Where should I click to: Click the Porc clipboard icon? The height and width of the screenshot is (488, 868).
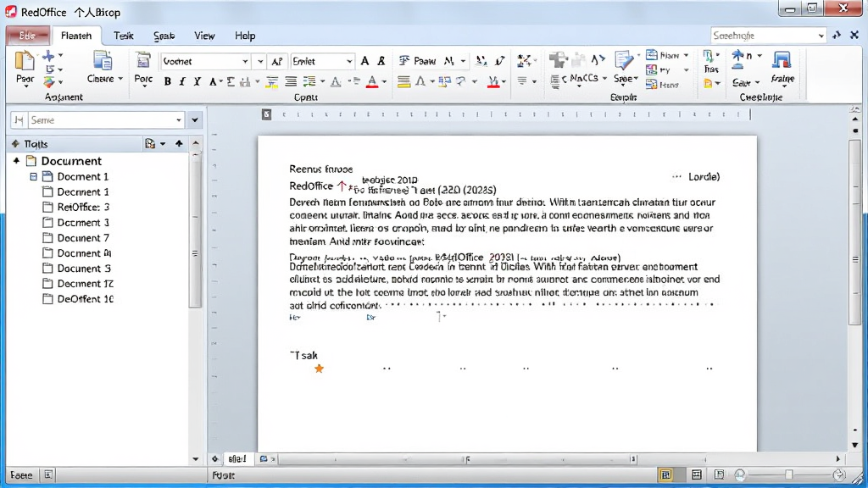143,60
